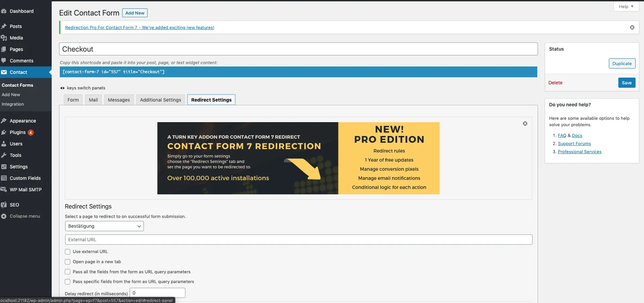The height and width of the screenshot is (303, 644).
Task: Click the Collapse menu label
Action: (25, 216)
